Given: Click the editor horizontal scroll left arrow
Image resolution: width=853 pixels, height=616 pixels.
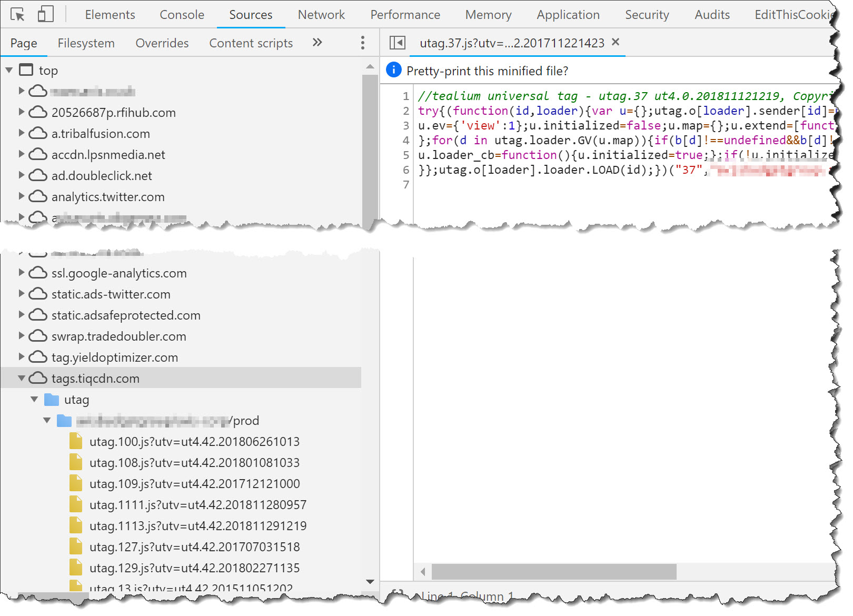Looking at the screenshot, I should [423, 571].
